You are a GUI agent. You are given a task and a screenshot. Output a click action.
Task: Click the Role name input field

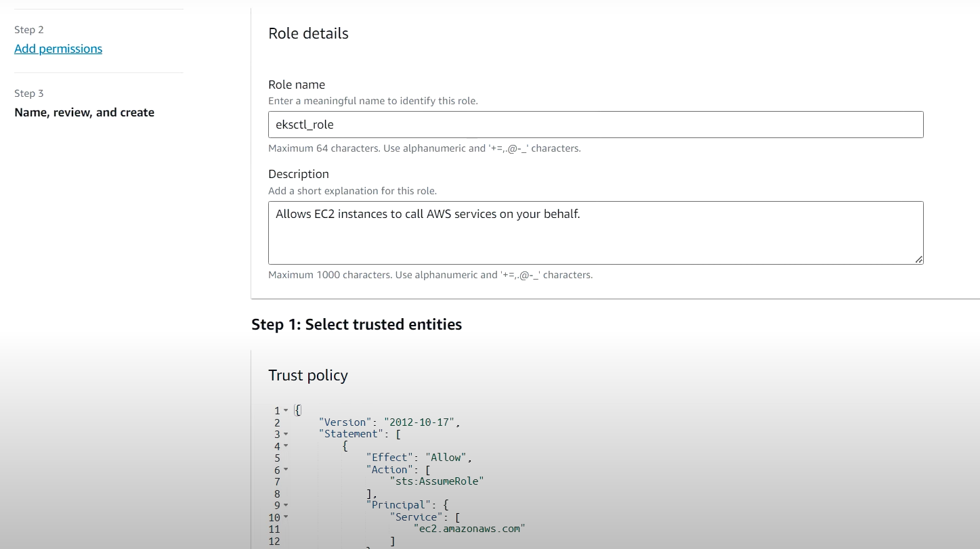[x=595, y=125]
